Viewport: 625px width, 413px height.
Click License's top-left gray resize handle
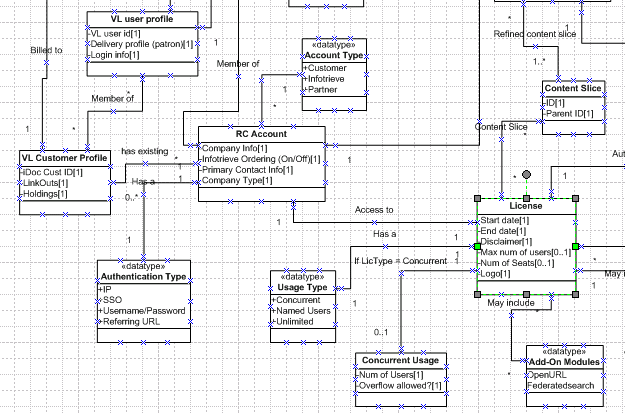pos(478,197)
